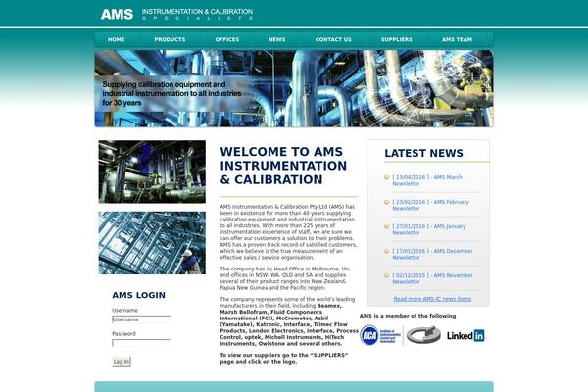Open the NEWS menu item
Viewport: 588px width, 392px height.
click(276, 39)
